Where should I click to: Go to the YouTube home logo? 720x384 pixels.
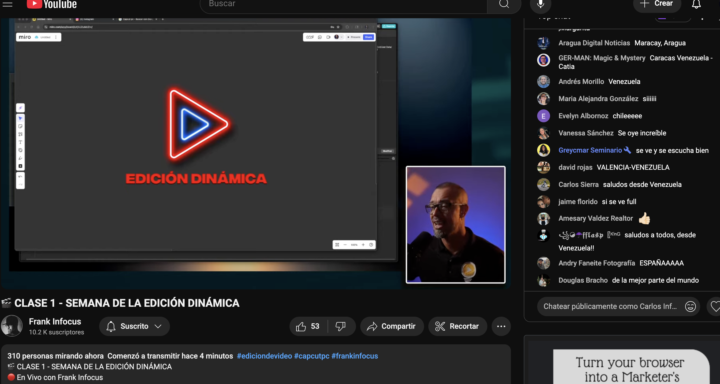pyautogui.click(x=52, y=4)
